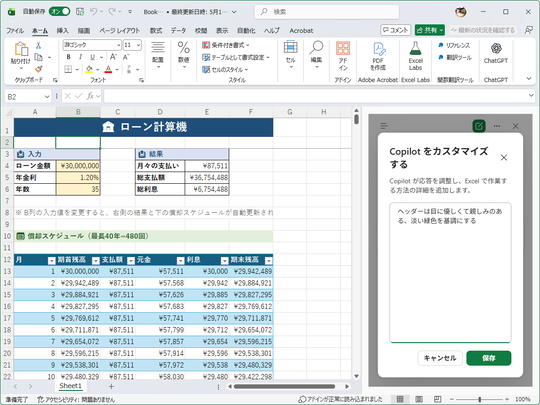
Task: Click the zoom slider in status bar
Action: [x=479, y=399]
